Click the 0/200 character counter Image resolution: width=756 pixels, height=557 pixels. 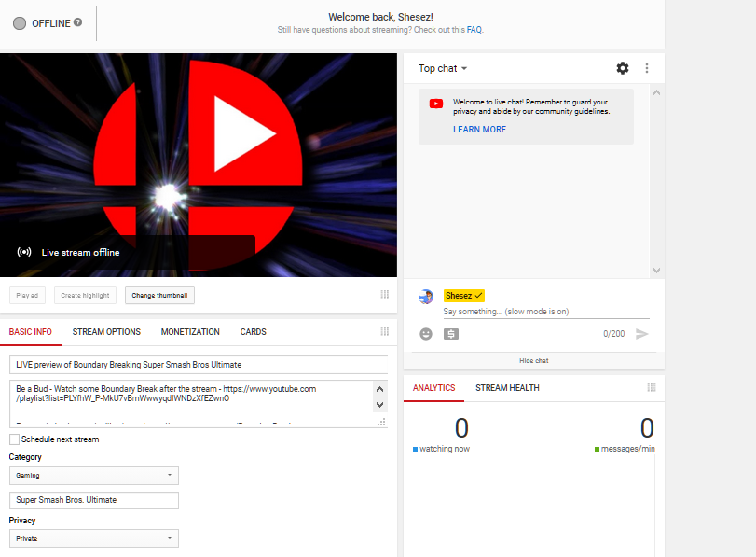tap(613, 334)
